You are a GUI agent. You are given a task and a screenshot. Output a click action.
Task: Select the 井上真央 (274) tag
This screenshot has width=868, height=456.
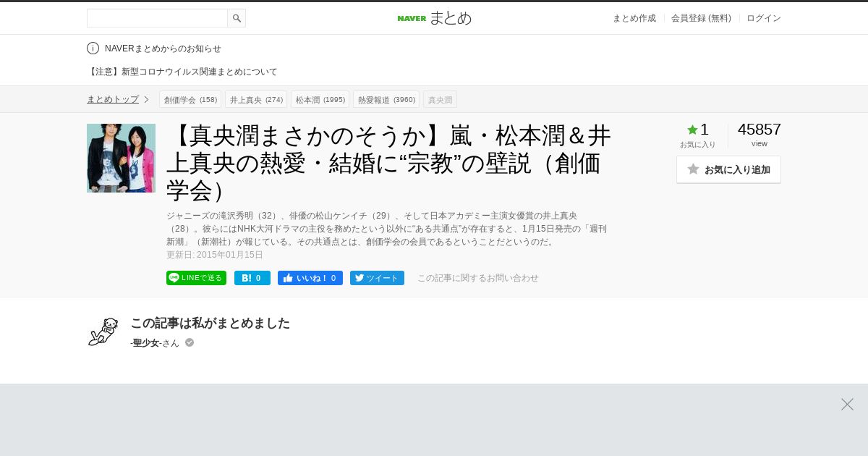256,99
